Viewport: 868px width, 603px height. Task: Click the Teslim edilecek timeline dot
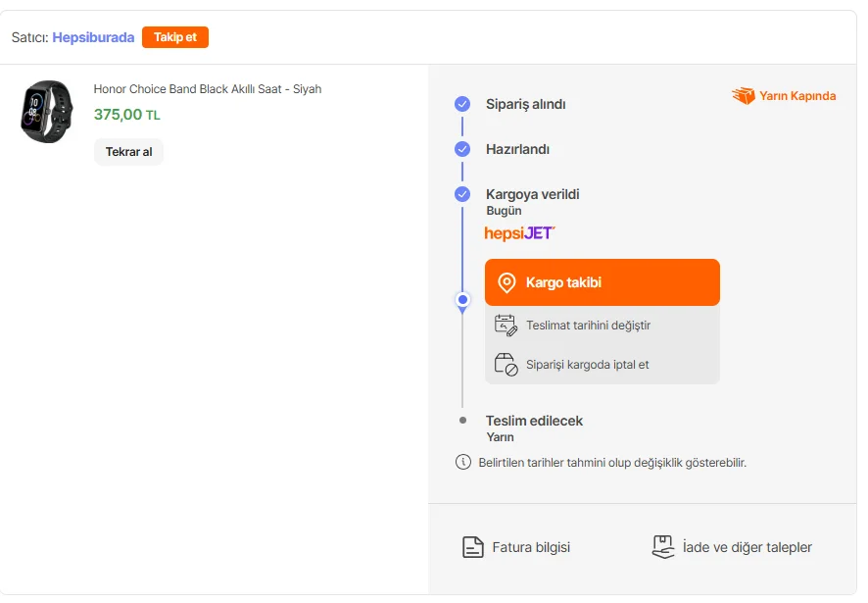coord(462,420)
